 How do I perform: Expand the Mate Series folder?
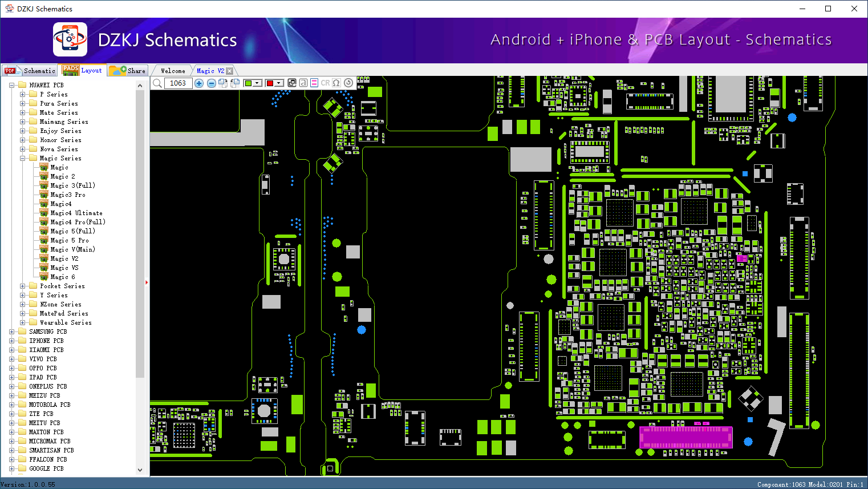pyautogui.click(x=23, y=112)
